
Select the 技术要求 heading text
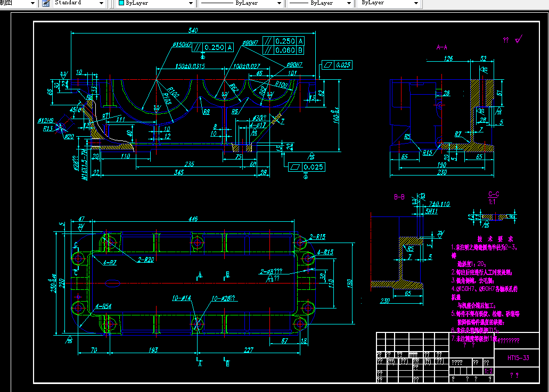click(x=495, y=239)
